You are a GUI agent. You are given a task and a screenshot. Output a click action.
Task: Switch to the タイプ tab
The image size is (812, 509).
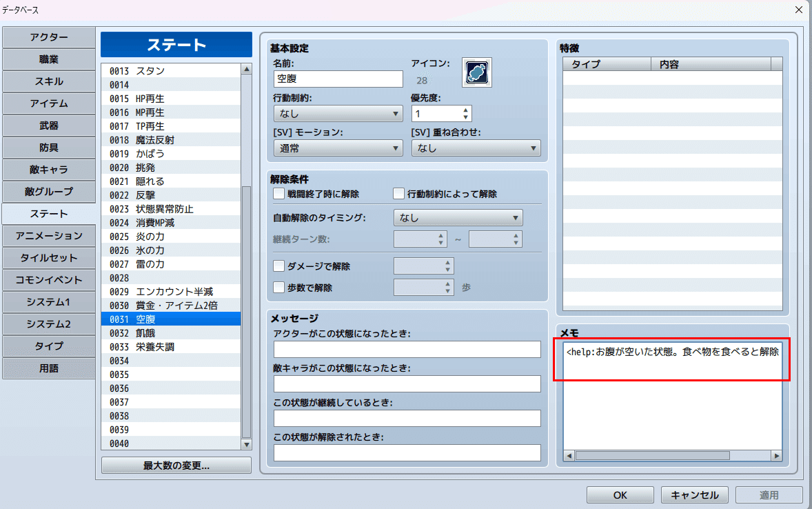[x=49, y=346]
